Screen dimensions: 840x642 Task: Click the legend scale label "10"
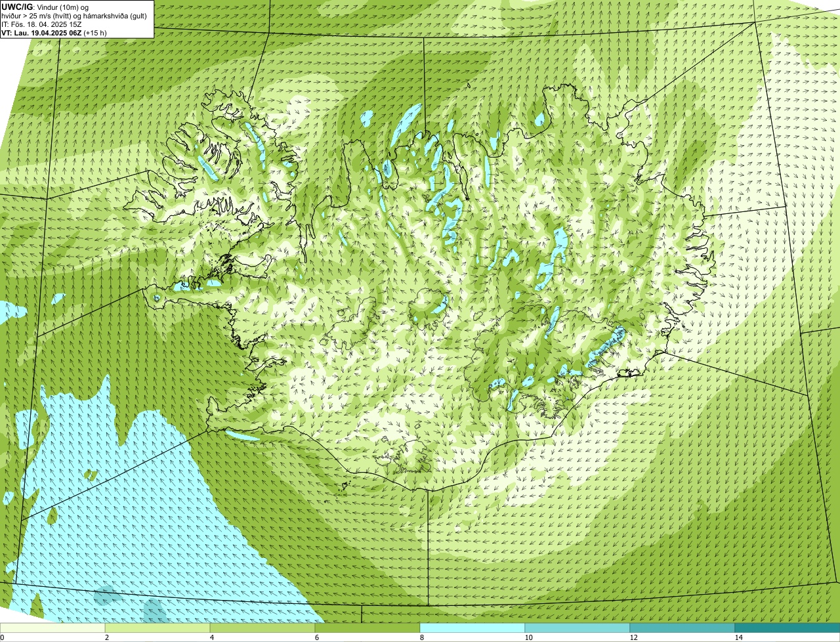pyautogui.click(x=528, y=637)
